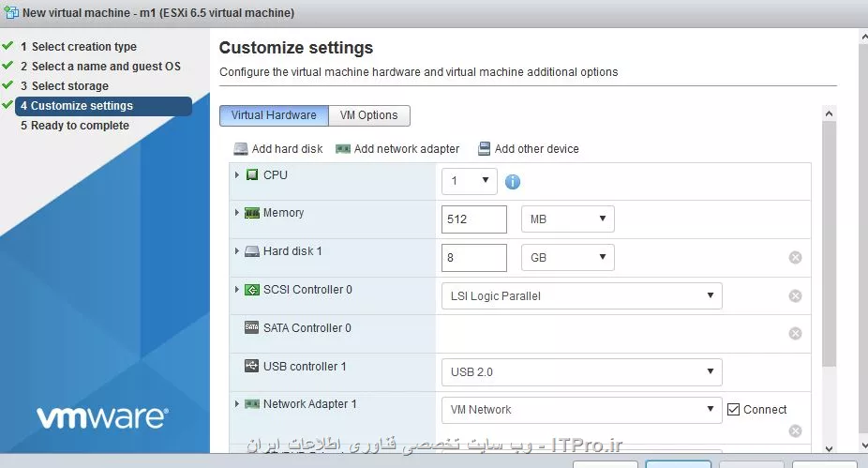The image size is (868, 468).
Task: Open the CPU count dropdown
Action: (x=470, y=181)
